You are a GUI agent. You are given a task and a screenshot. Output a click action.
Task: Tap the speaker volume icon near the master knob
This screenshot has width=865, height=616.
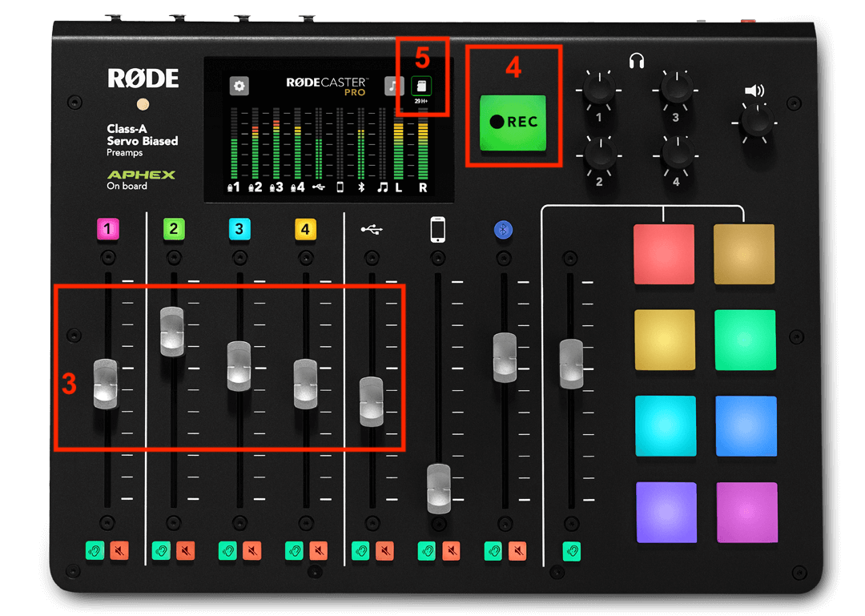point(753,90)
